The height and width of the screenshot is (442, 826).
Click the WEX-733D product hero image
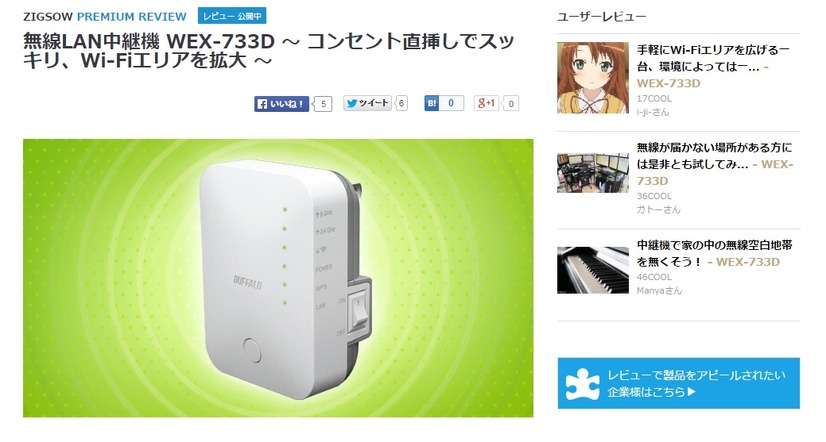[278, 278]
